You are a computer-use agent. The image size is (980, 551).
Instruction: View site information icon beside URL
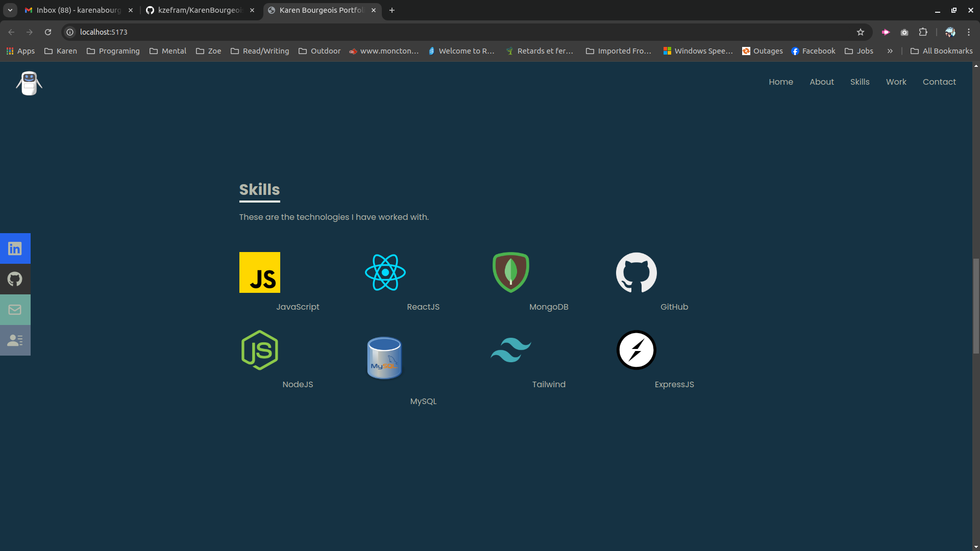(x=70, y=32)
